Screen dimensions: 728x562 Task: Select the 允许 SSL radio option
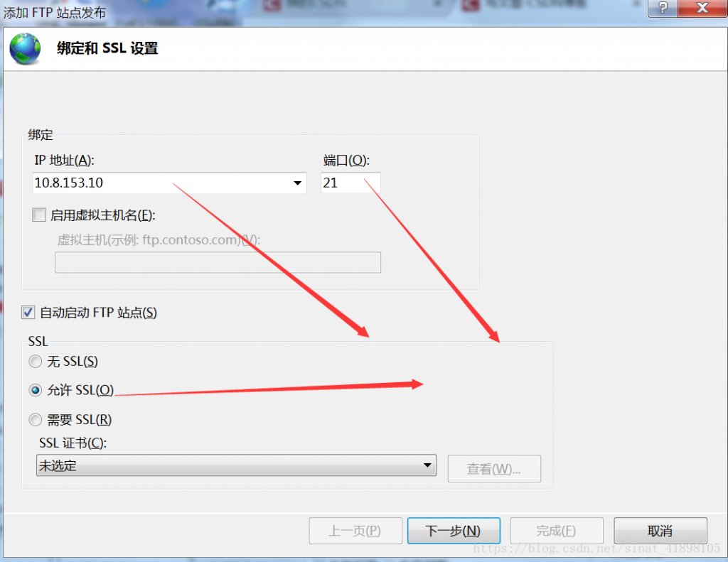(x=36, y=390)
